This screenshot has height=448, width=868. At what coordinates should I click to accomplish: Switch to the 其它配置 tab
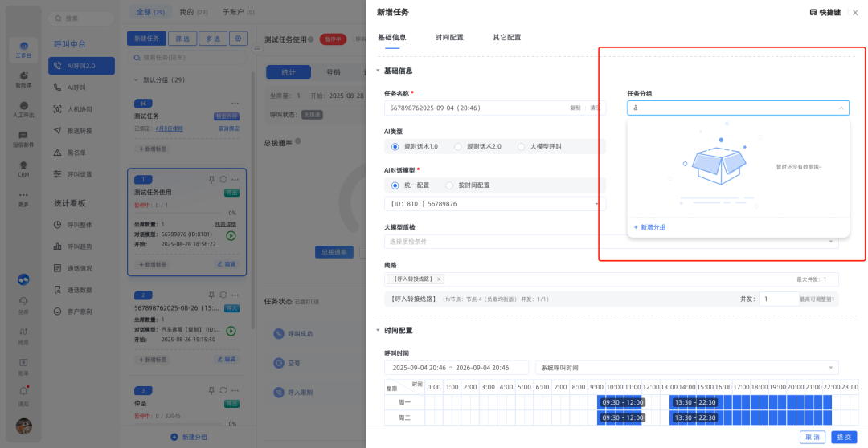pos(506,38)
